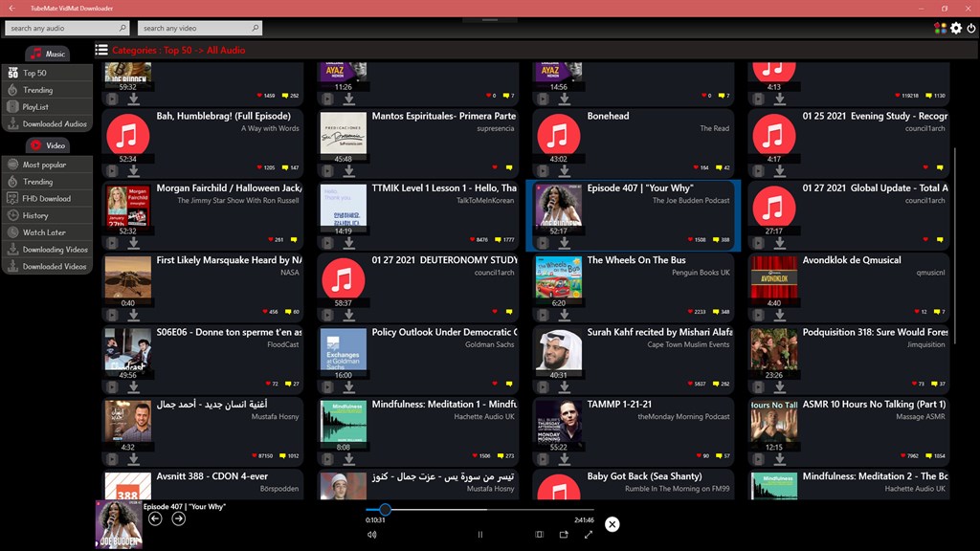Viewport: 980px width, 551px height.
Task: Click download arrow on "Avondklok de Qmusical"
Action: [x=780, y=315]
